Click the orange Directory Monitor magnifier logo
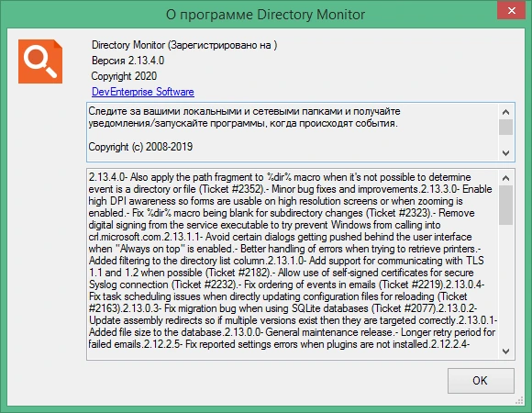 (40, 61)
